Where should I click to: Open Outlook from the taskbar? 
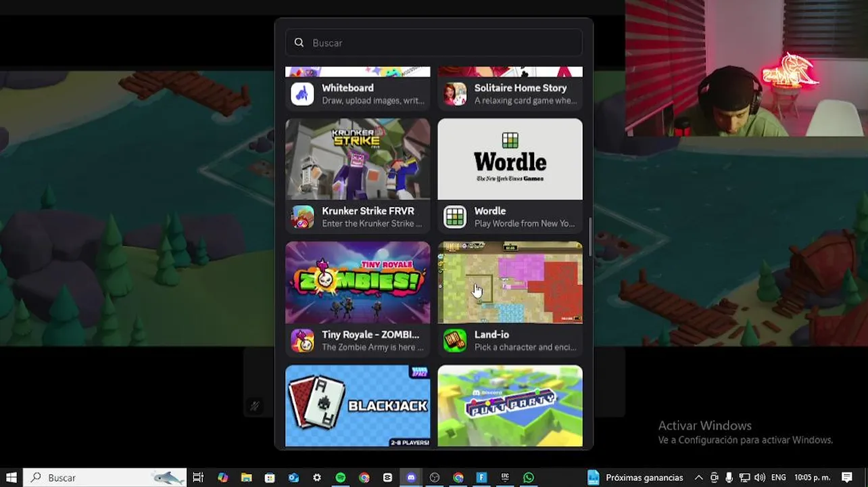(293, 478)
